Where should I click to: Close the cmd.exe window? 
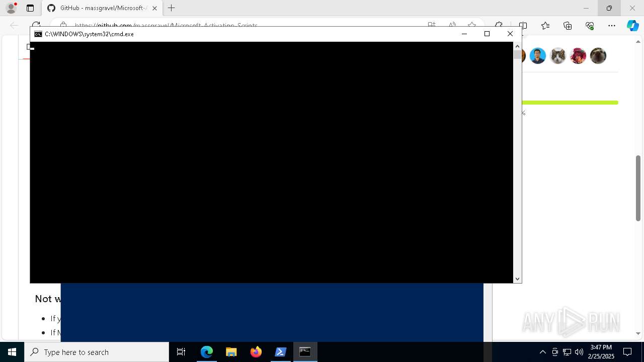click(510, 34)
